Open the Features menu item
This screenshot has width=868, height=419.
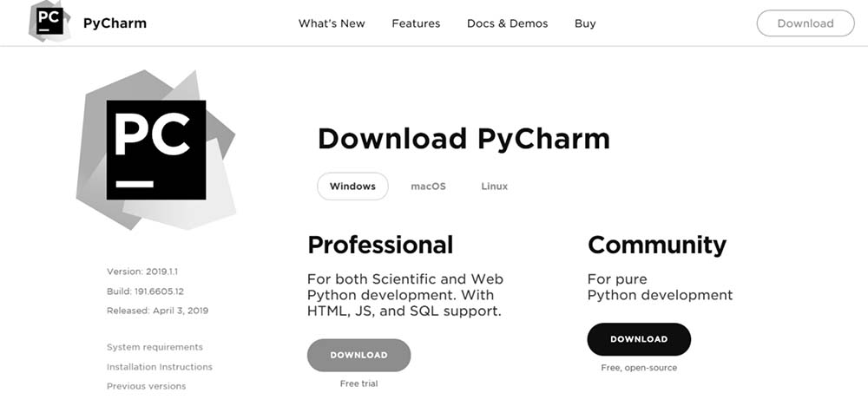416,23
